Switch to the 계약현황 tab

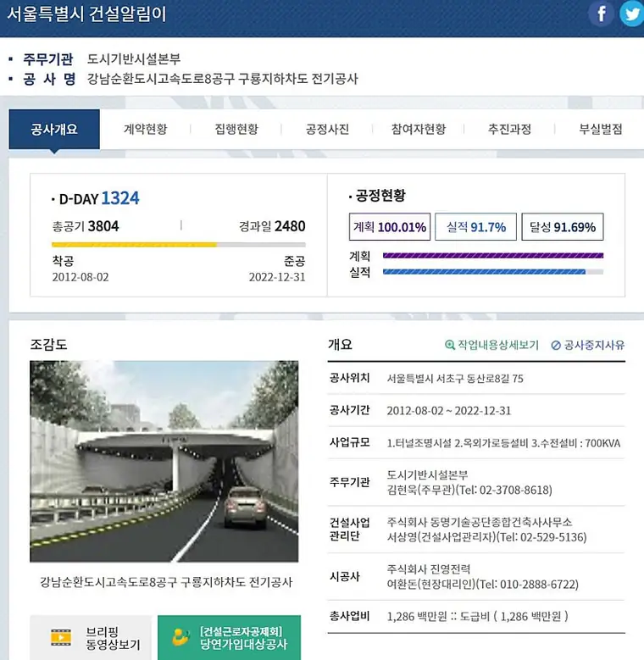[x=145, y=130]
